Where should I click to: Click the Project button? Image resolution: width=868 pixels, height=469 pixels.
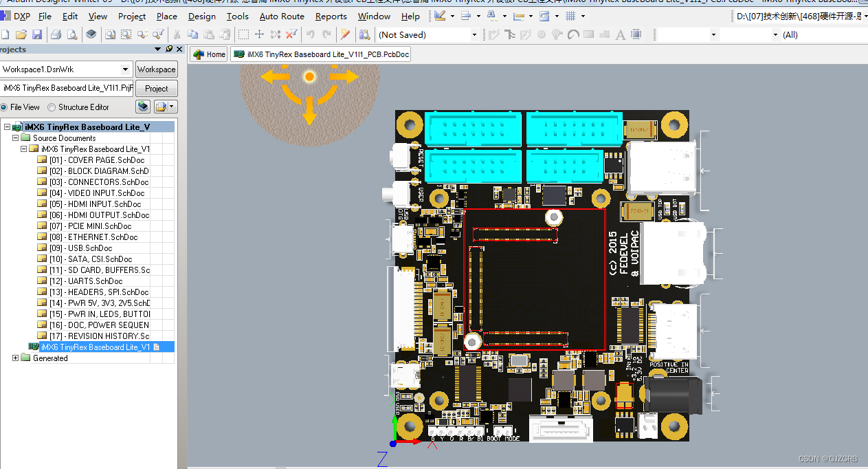156,87
